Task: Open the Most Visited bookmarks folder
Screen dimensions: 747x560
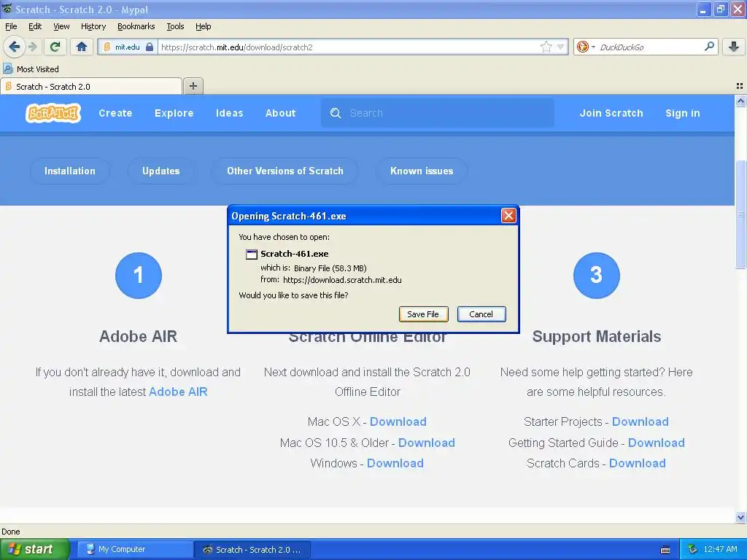Action: point(31,69)
